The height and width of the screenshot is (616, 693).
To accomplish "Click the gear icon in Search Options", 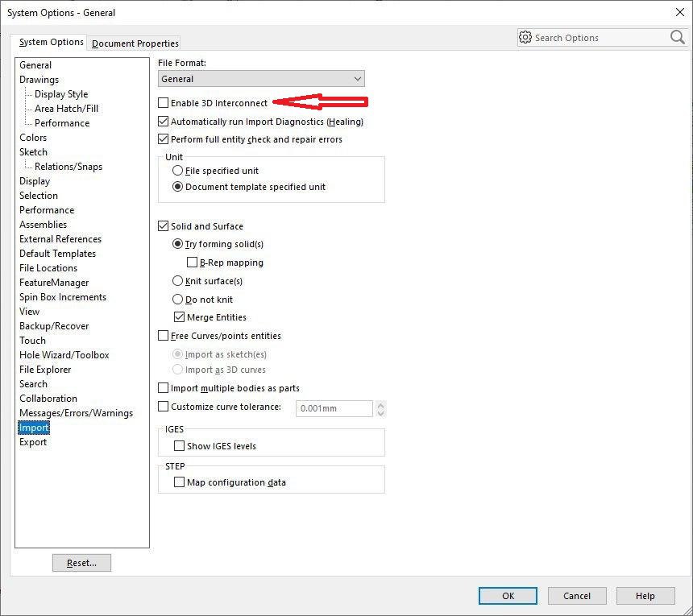I will tap(525, 38).
